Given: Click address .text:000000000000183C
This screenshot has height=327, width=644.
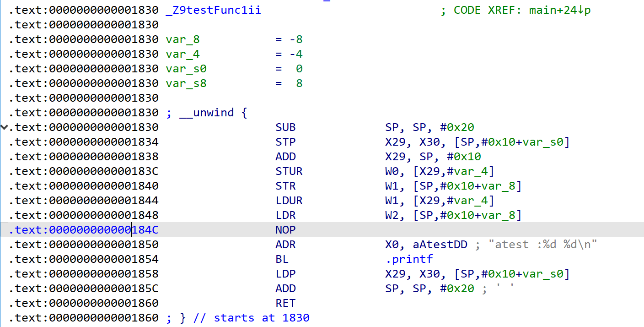Looking at the screenshot, I should 83,171.
